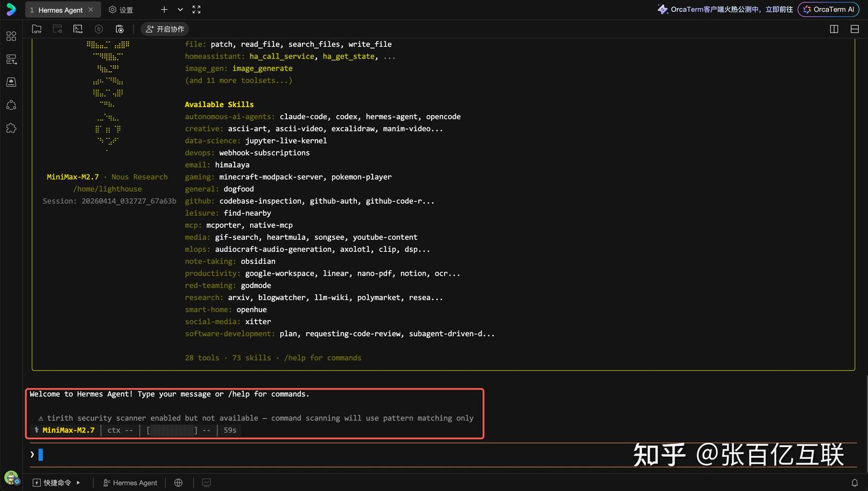Toggle fullscreen terminal mode
The image size is (868, 491).
pyautogui.click(x=196, y=9)
